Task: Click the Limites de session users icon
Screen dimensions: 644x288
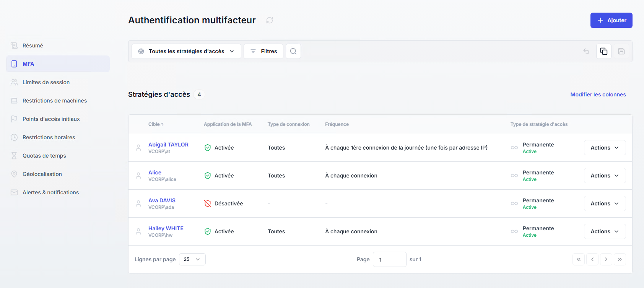Action: click(x=14, y=82)
